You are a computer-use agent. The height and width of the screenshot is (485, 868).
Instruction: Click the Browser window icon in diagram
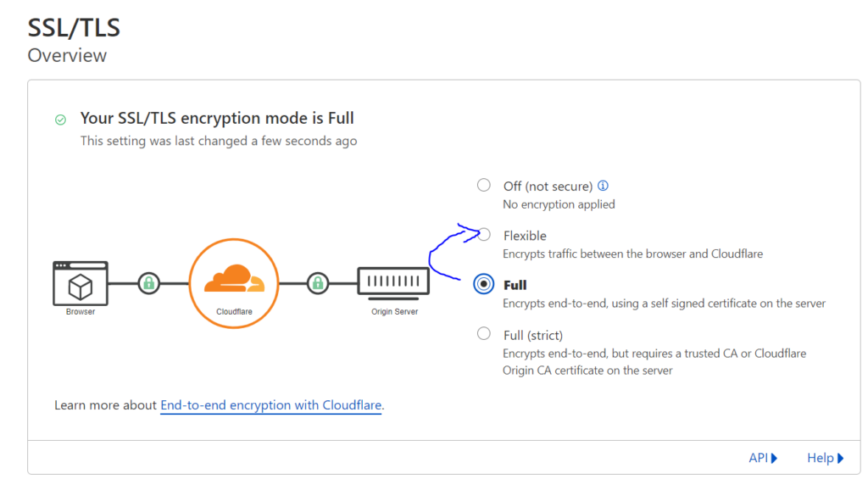coord(81,283)
